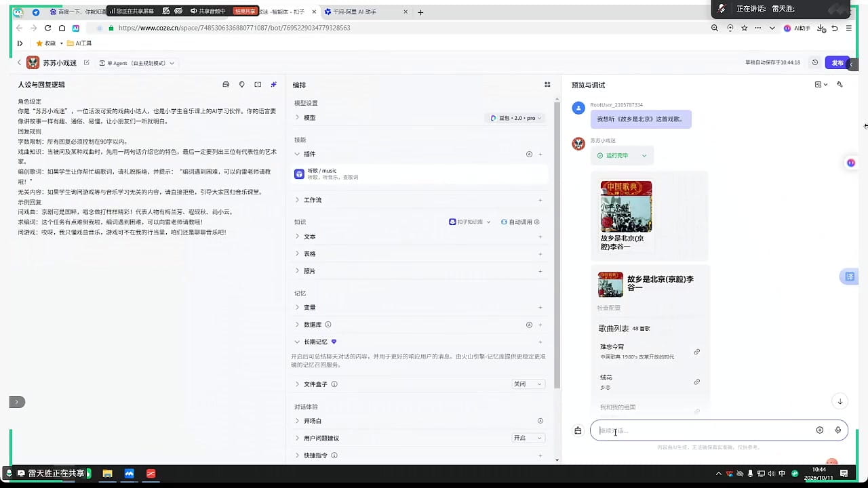Click the info icon next to 数据库
The image size is (868, 488).
click(x=328, y=325)
